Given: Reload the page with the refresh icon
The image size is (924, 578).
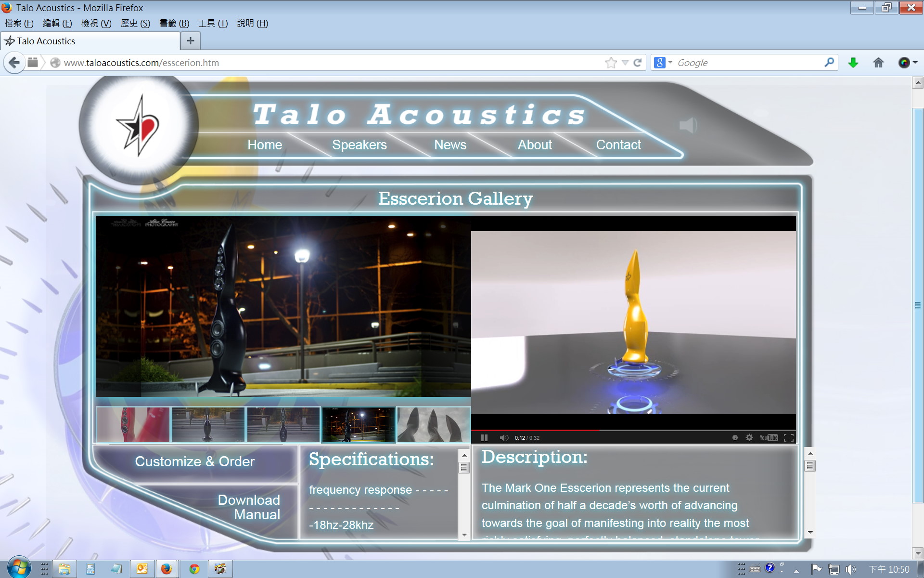Looking at the screenshot, I should pyautogui.click(x=638, y=63).
